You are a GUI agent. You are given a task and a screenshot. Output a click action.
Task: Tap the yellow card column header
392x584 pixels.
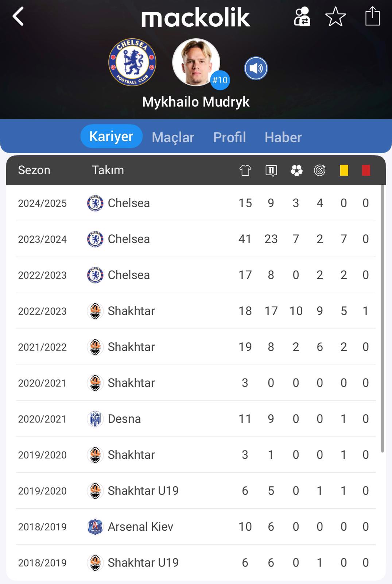344,170
